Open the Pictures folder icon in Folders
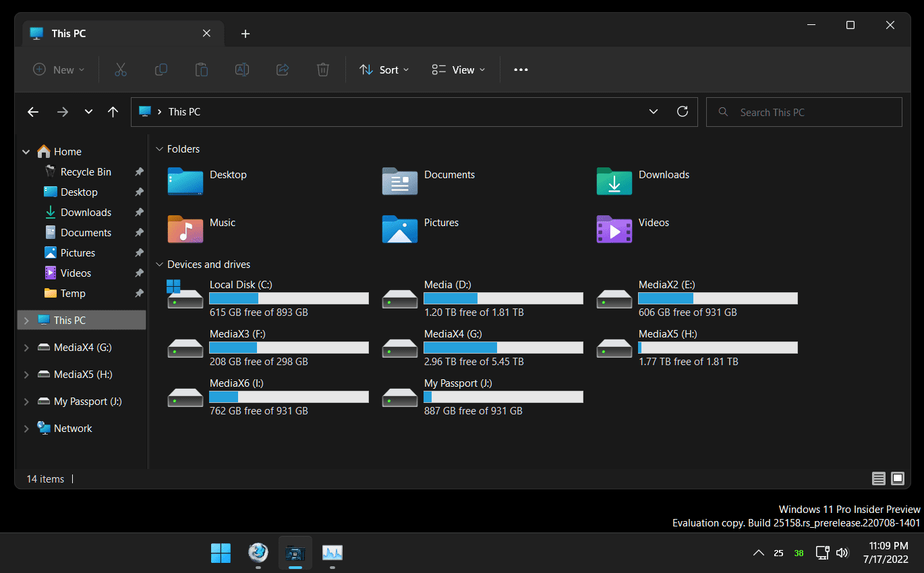Image resolution: width=924 pixels, height=573 pixels. [400, 229]
